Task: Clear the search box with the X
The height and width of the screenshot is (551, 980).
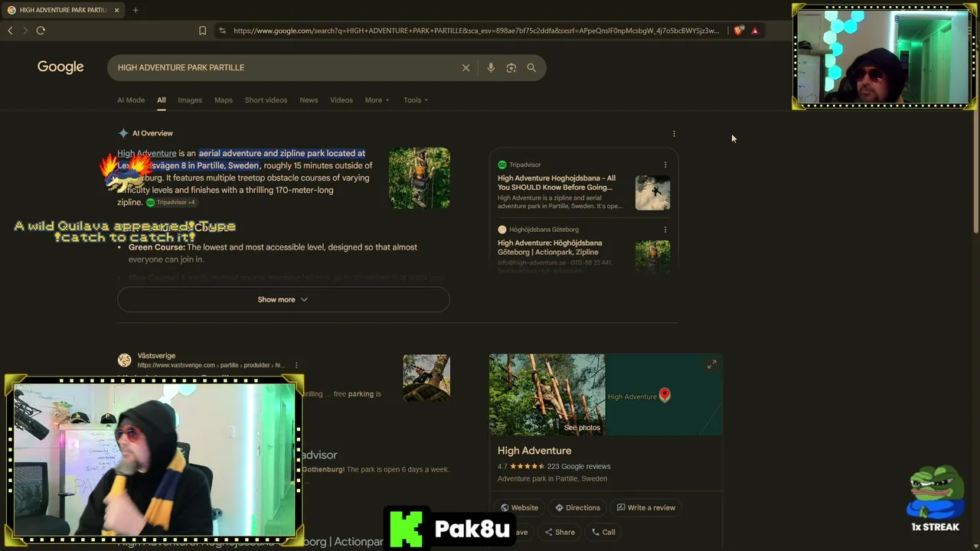Action: (x=465, y=67)
